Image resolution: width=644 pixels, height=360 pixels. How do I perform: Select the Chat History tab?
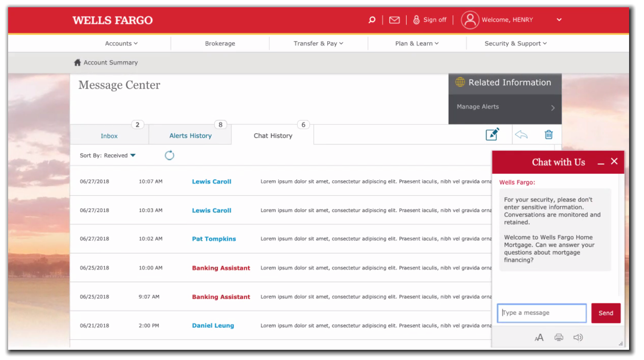[x=273, y=135]
